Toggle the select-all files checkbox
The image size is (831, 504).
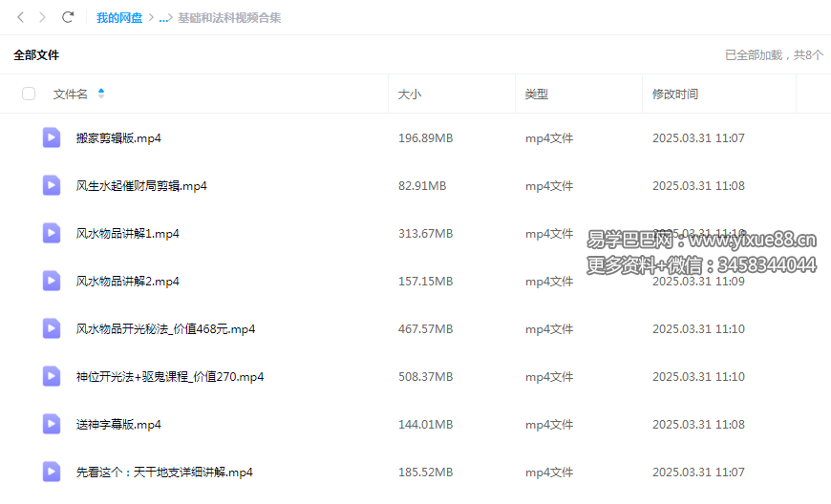[29, 94]
